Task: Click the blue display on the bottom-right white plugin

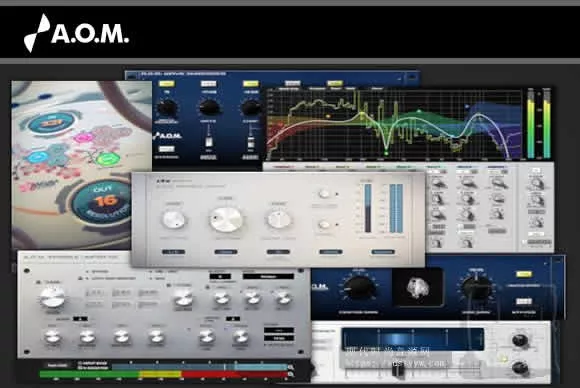Action: pos(413,339)
